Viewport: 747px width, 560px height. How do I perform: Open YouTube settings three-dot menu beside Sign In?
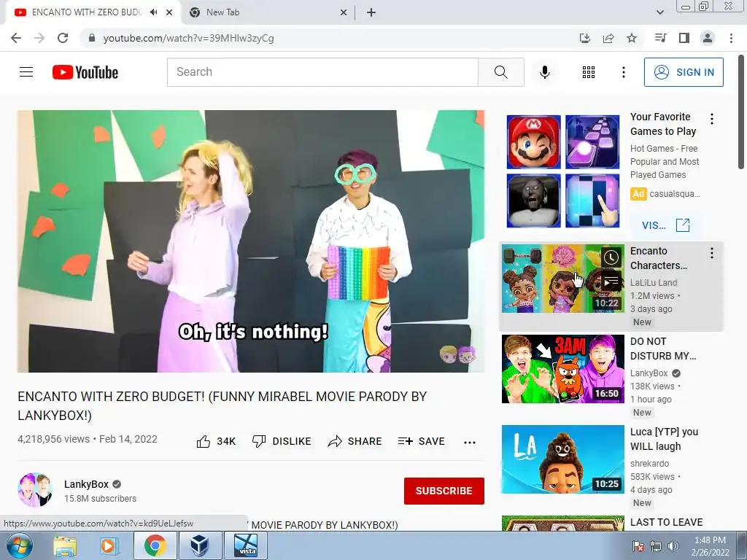tap(623, 72)
